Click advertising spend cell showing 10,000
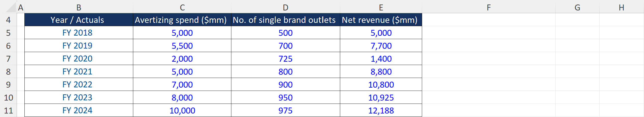Viewport: 644px width, 117px height. (182, 111)
